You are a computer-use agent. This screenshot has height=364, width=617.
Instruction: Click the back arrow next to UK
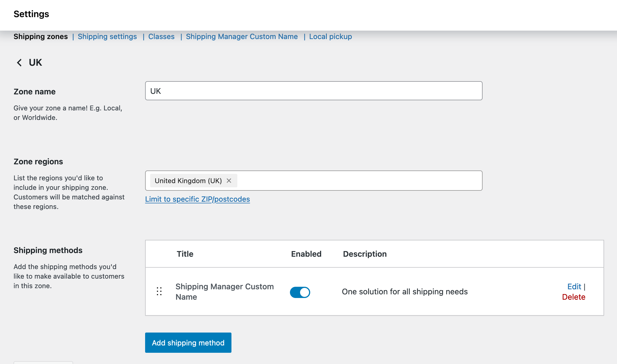coord(19,62)
